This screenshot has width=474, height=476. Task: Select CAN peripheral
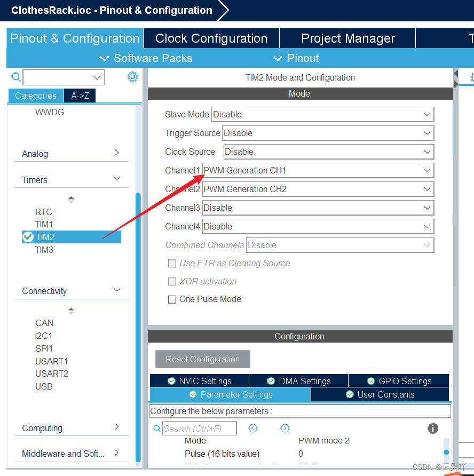click(x=44, y=323)
